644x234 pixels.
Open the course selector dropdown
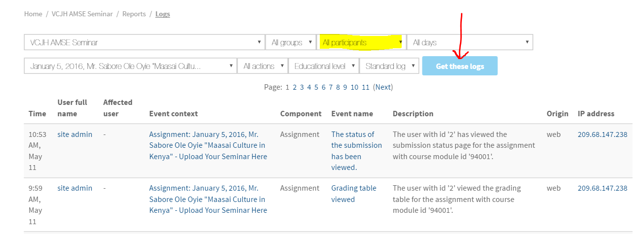[x=144, y=42]
